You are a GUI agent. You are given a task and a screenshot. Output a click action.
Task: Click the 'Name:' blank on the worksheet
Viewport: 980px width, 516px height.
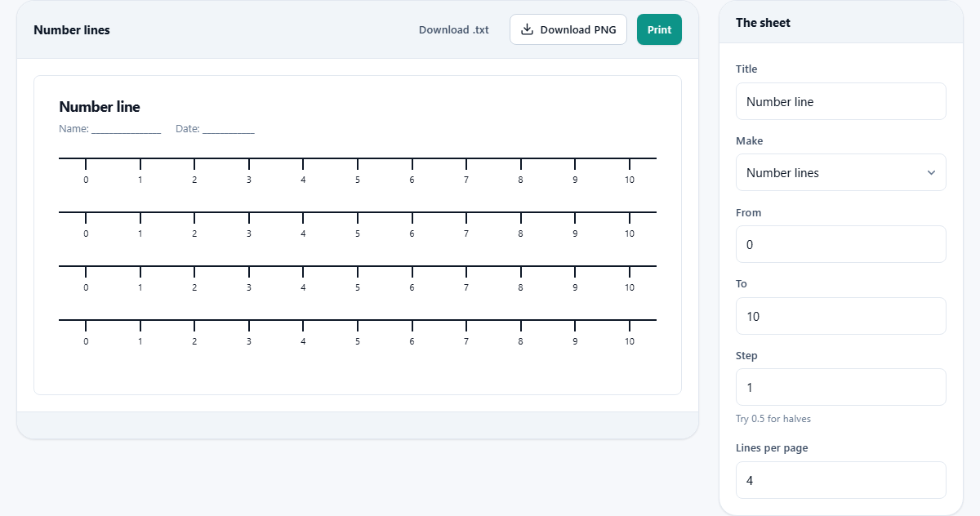pos(126,129)
